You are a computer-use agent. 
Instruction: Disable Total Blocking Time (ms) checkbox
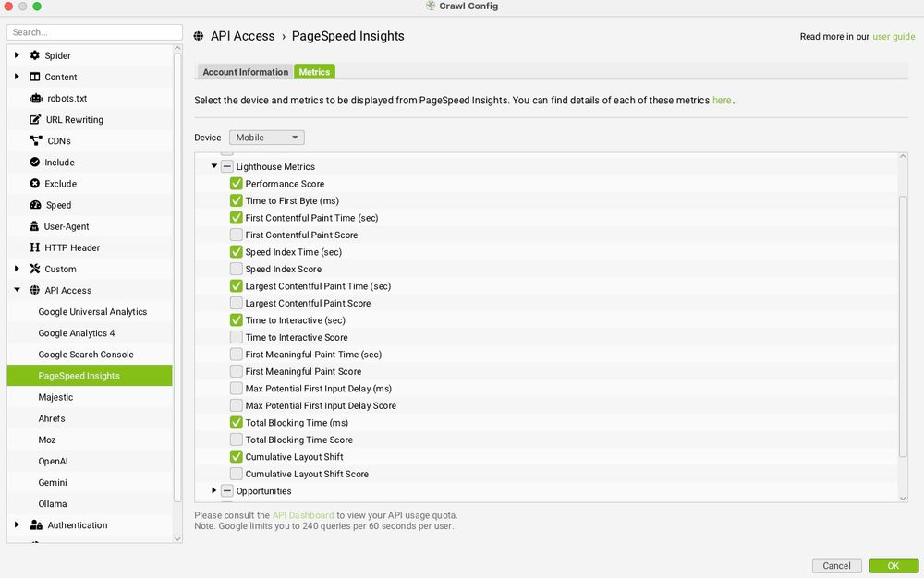237,423
